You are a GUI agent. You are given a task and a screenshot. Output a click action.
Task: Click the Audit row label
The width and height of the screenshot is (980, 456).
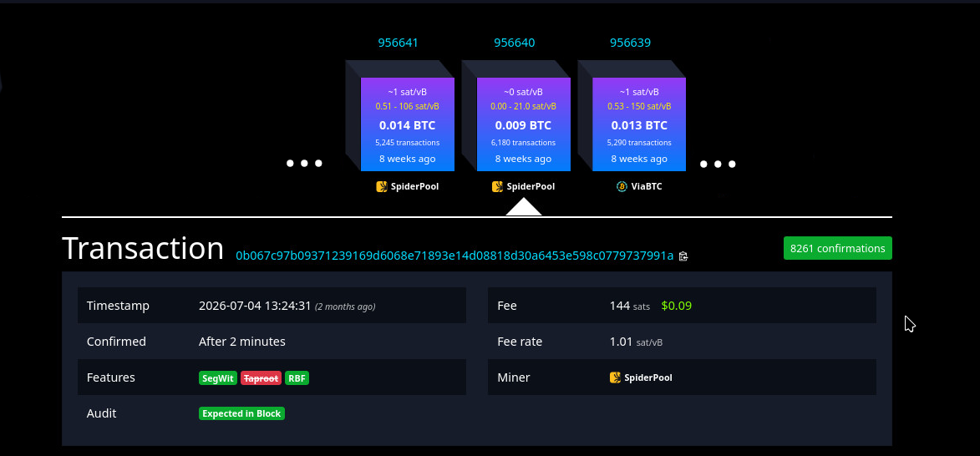coord(101,413)
